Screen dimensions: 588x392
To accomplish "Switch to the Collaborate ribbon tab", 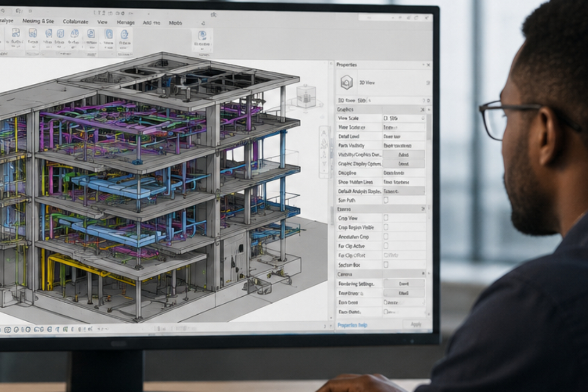I will tap(75, 22).
